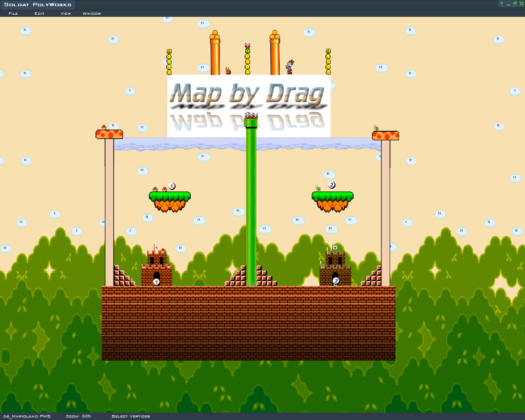Open the Window menu
Viewport: 525px width, 420px height.
(92, 14)
